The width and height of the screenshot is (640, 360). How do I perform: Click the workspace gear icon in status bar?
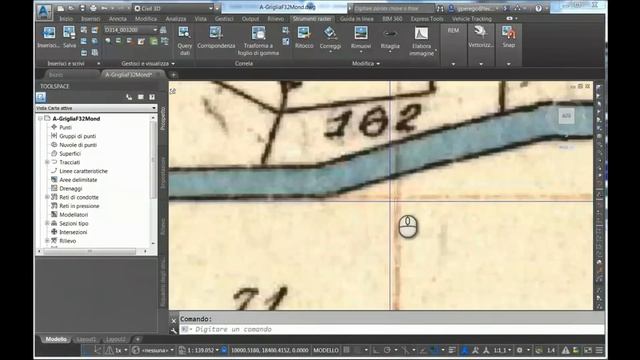click(520, 350)
